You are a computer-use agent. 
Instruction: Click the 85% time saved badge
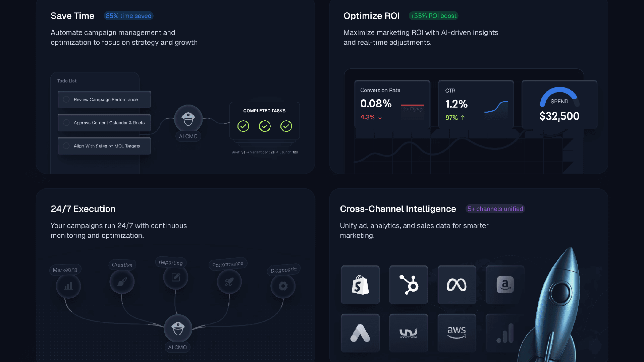point(128,16)
